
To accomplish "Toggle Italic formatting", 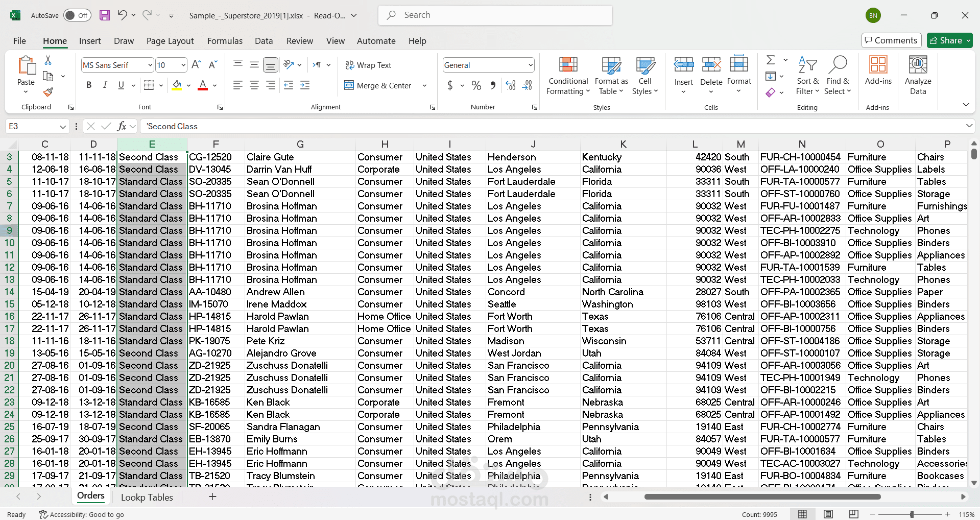I will 105,85.
